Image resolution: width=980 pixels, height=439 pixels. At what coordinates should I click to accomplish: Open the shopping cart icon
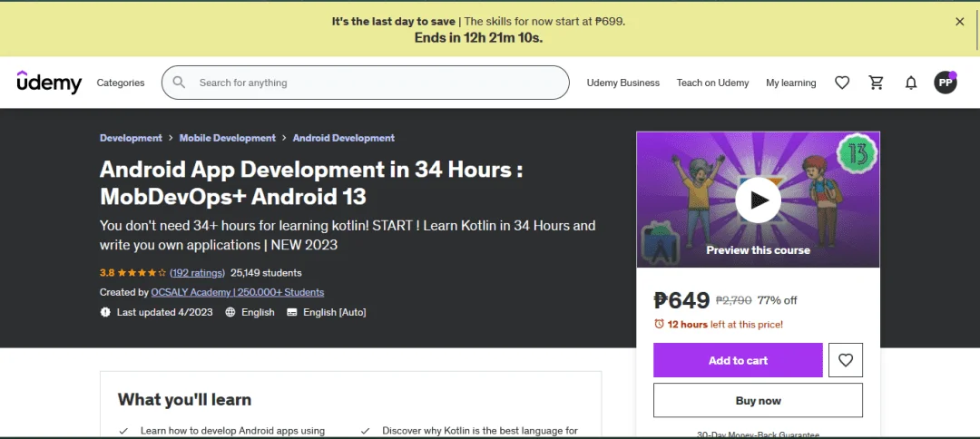point(877,83)
